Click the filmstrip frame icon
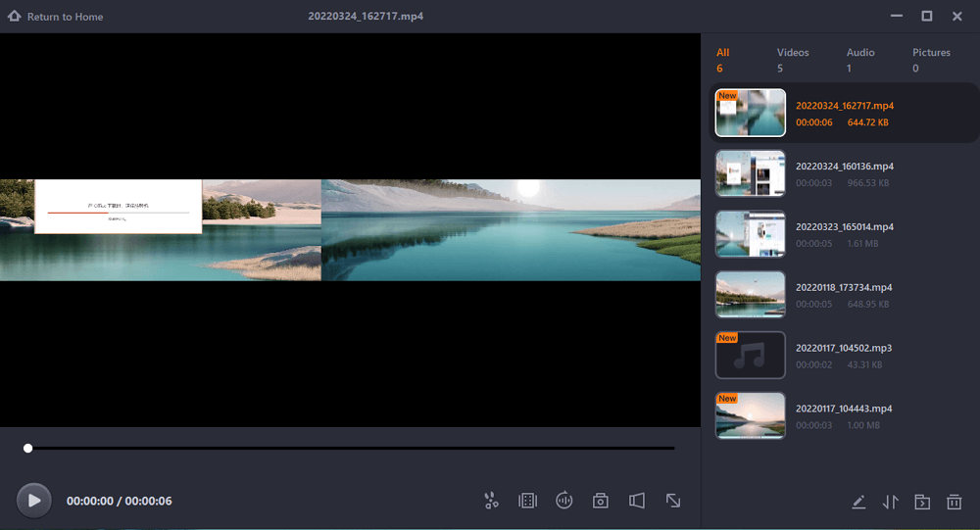The height and width of the screenshot is (530, 980). (527, 501)
